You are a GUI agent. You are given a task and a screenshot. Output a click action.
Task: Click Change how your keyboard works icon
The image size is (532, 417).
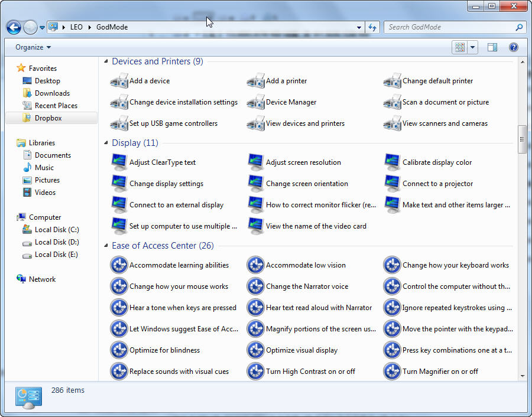[x=392, y=265]
